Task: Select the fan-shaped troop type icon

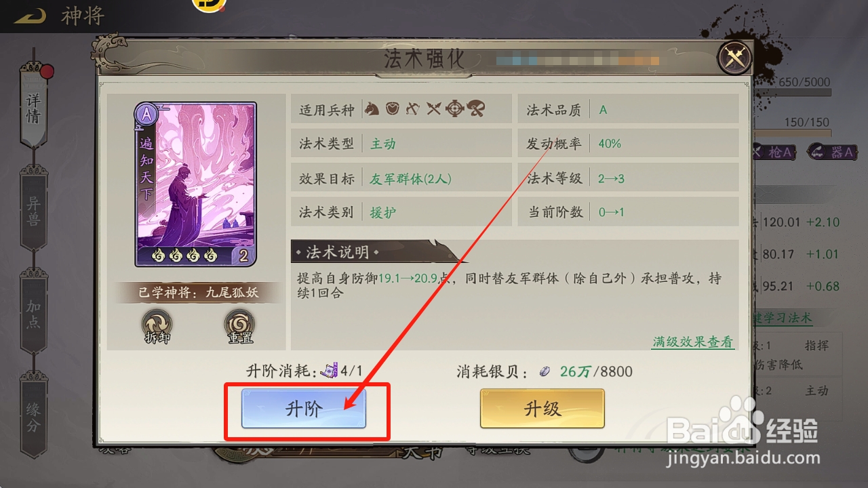Action: 476,109
